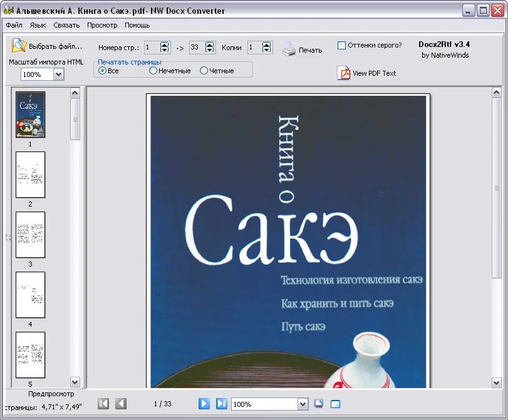
Task: Jump to the last page
Action: 222,404
